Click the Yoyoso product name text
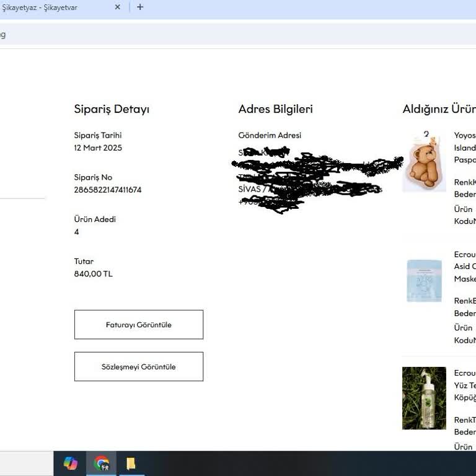 465,136
